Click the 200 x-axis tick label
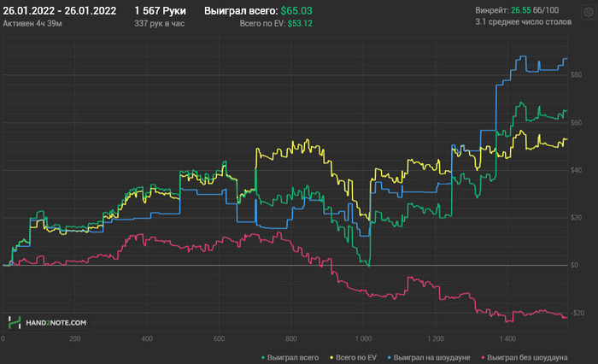This screenshot has height=364, width=598. [75, 338]
